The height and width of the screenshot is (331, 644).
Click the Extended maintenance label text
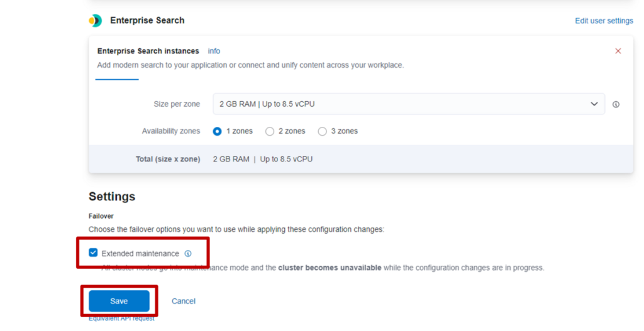[140, 254]
